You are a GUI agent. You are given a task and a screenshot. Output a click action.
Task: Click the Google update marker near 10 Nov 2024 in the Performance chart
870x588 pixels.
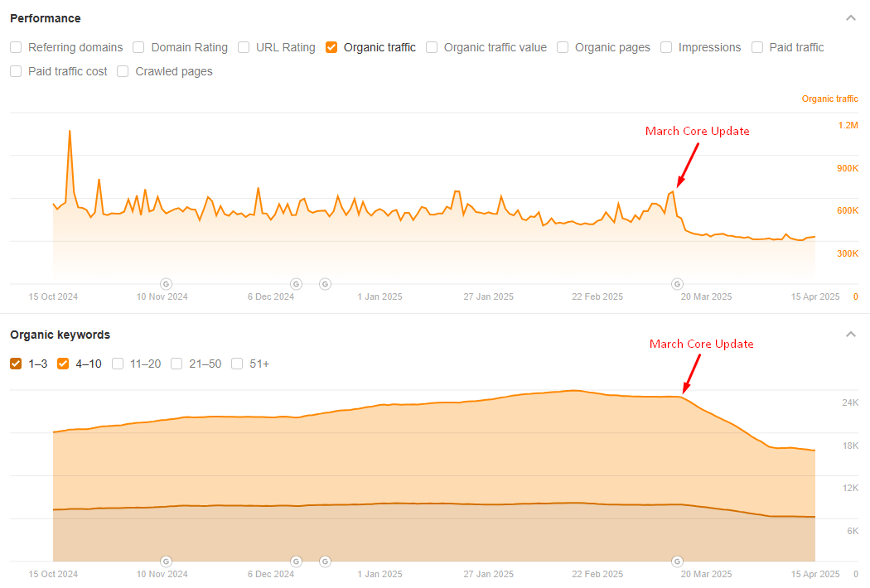point(166,284)
